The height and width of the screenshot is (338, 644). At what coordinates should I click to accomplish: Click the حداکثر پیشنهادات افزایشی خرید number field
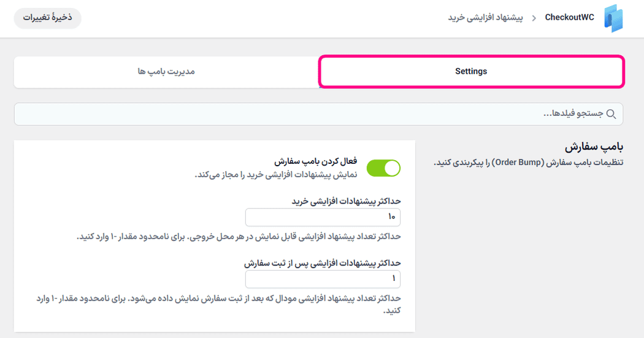[x=323, y=217]
